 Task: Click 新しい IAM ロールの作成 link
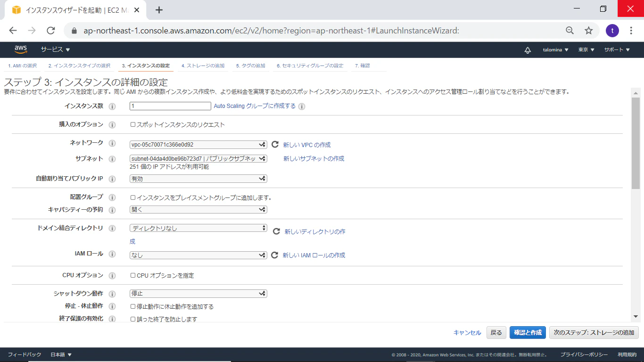pos(314,255)
